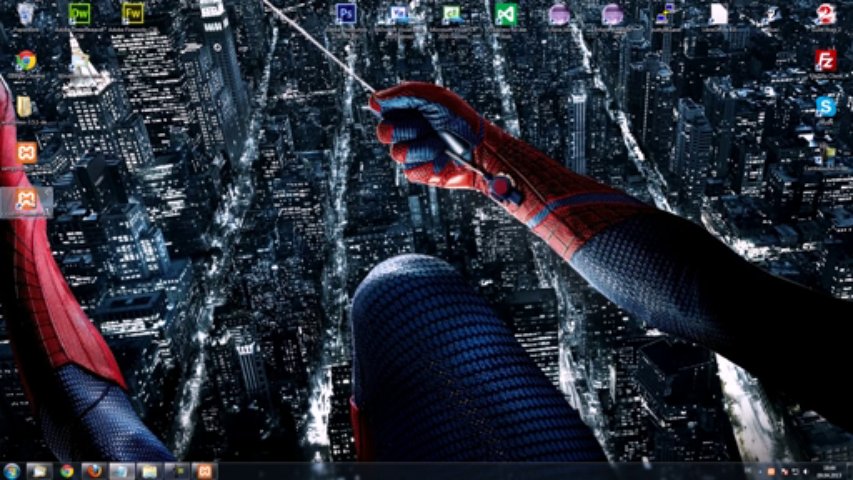Open the Windows Start menu
The width and height of the screenshot is (853, 480).
tap(12, 471)
